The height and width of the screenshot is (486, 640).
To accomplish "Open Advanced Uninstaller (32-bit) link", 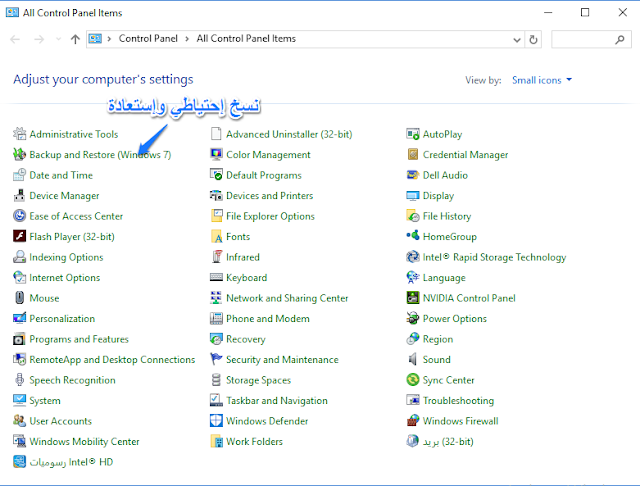I will click(289, 134).
